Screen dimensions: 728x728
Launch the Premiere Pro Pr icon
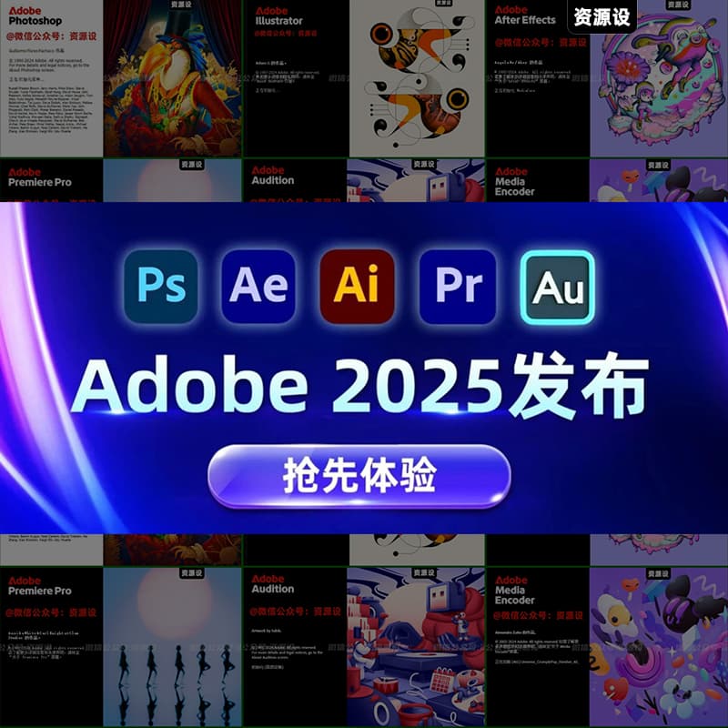point(458,286)
